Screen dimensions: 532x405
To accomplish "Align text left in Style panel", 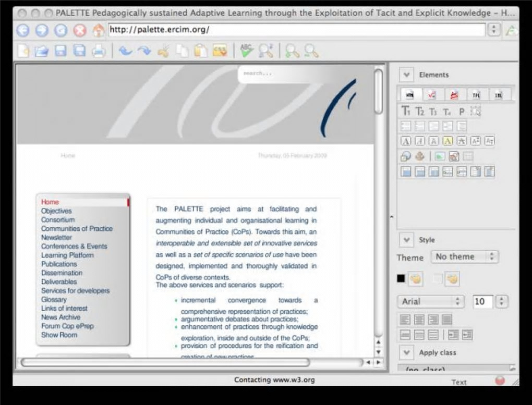I will 405,320.
